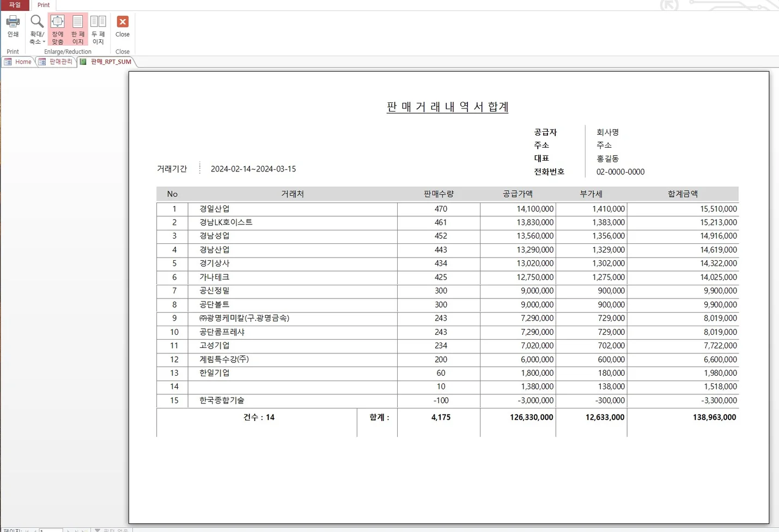This screenshot has width=779, height=532.
Task: Click customer name 경일산업 in row 1
Action: 215,209
